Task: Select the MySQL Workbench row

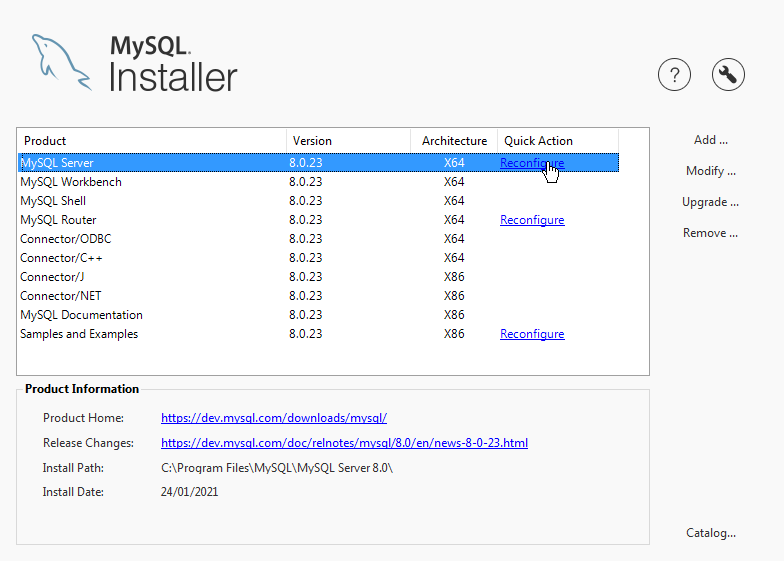Action: (x=318, y=182)
